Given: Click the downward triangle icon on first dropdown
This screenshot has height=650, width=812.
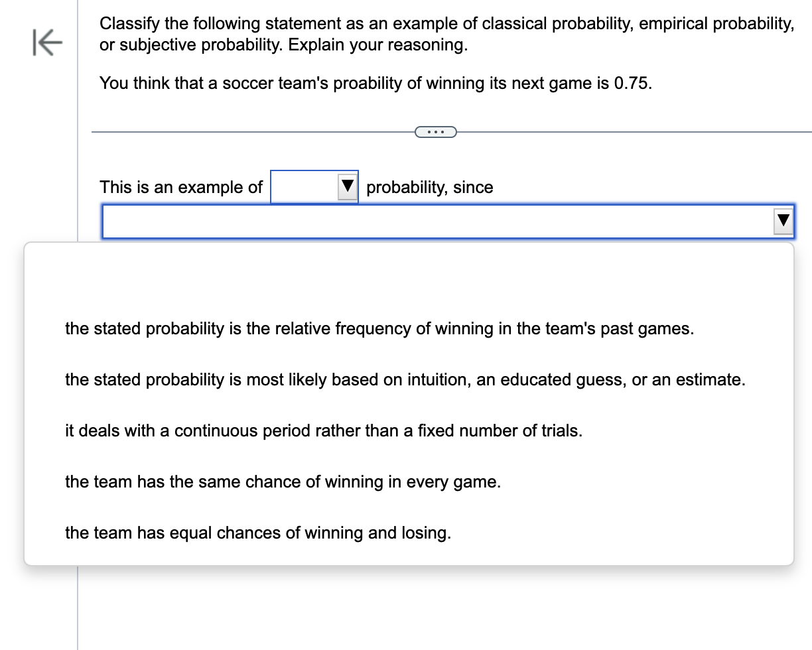Looking at the screenshot, I should 346,186.
